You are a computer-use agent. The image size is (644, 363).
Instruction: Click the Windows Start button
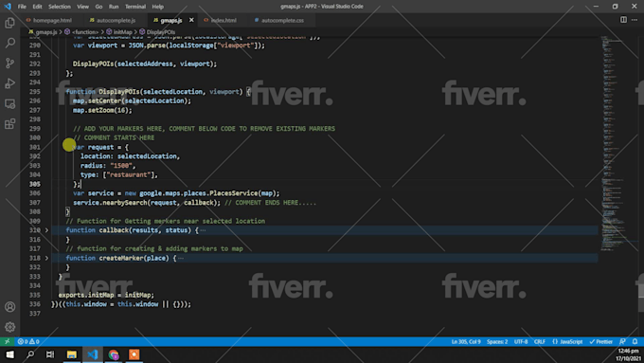click(9, 354)
